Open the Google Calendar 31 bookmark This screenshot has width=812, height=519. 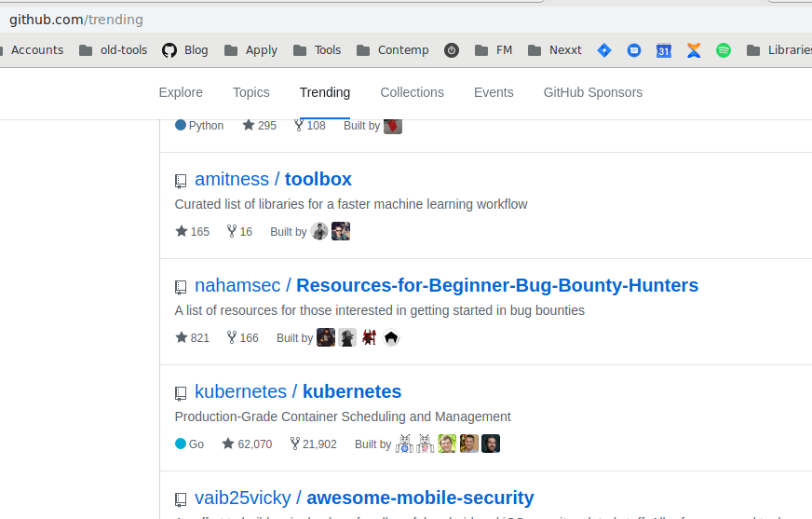click(x=664, y=50)
